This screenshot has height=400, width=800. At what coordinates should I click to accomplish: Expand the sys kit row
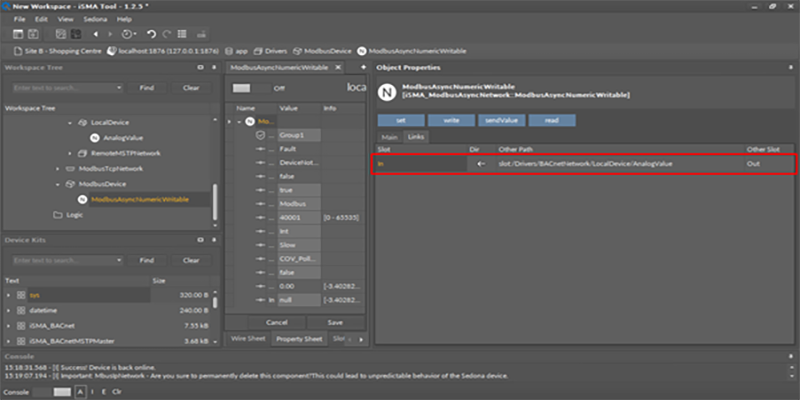click(x=8, y=295)
